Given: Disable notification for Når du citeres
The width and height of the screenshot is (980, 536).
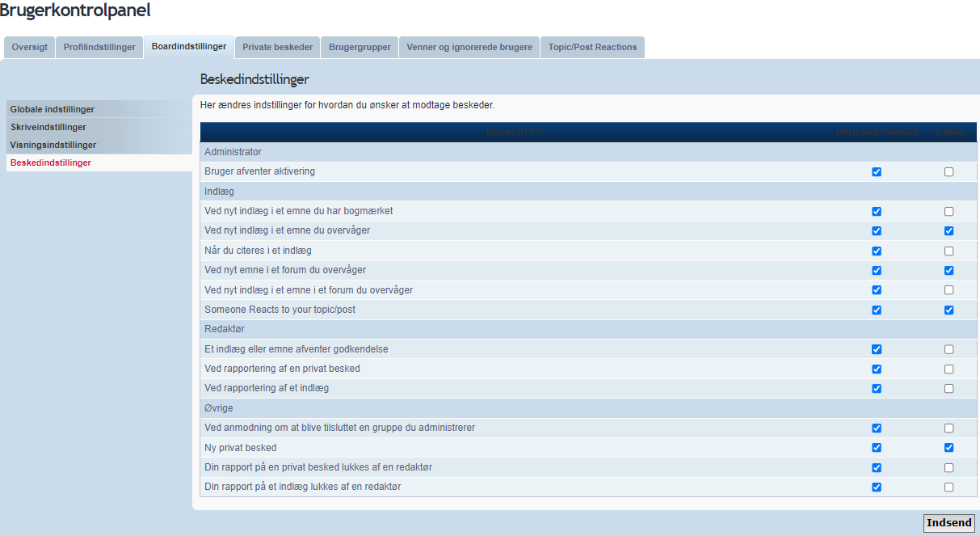Looking at the screenshot, I should (x=877, y=251).
